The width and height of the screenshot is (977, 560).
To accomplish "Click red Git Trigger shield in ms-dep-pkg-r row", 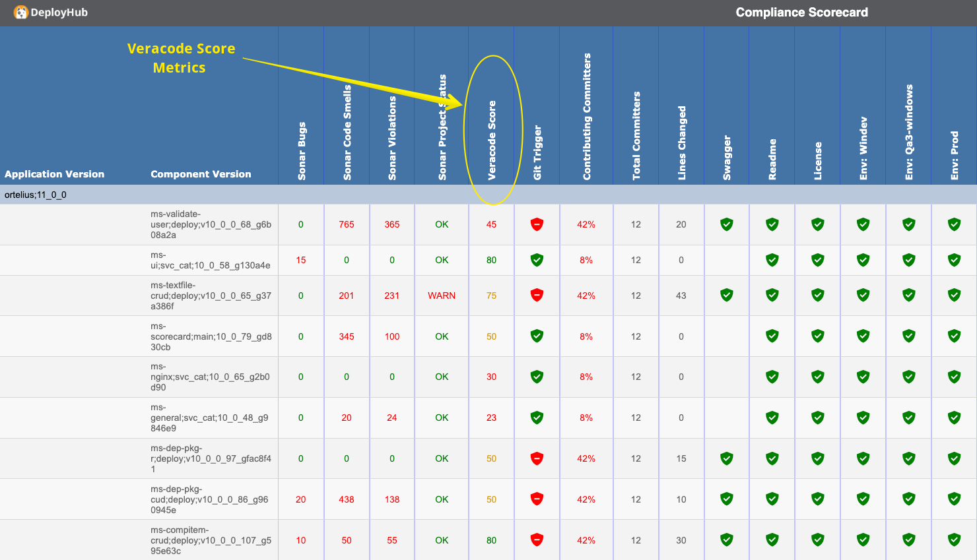I will pyautogui.click(x=537, y=458).
